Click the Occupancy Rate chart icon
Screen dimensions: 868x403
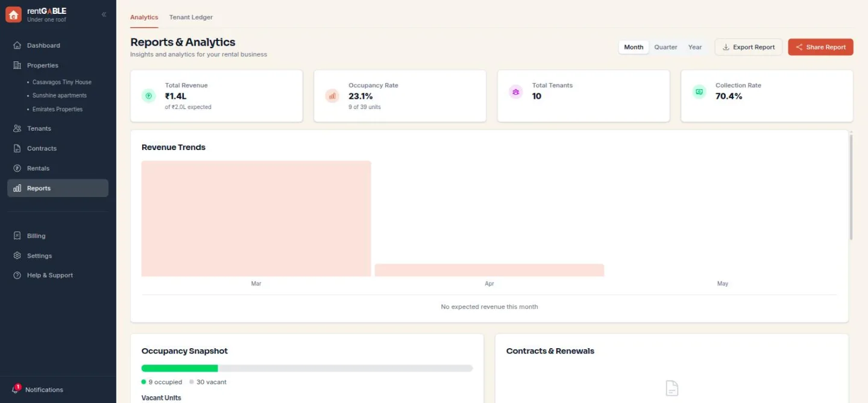tap(332, 95)
